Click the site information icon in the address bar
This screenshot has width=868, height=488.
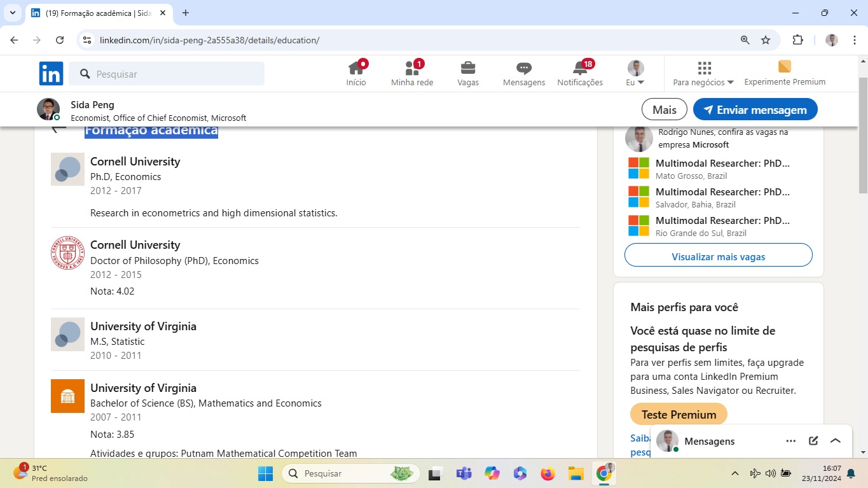tap(88, 40)
